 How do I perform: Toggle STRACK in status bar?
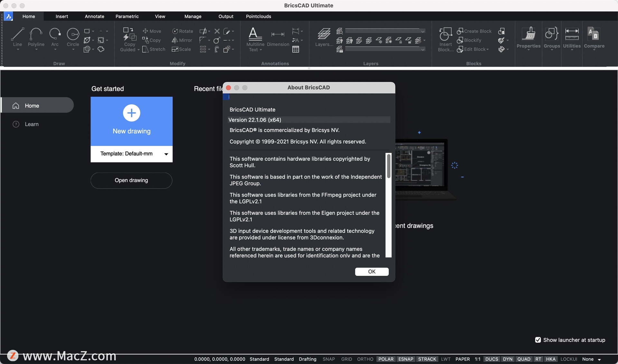tap(427, 359)
